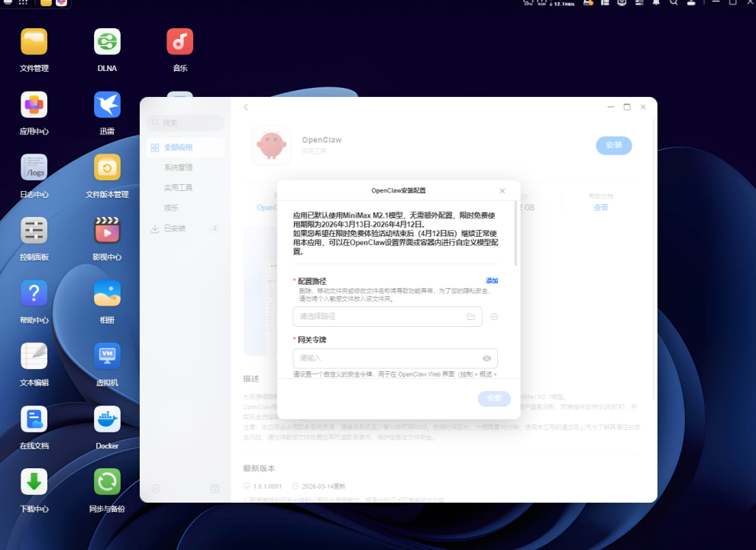Click the dialog's vertical scrollbar

[516, 234]
